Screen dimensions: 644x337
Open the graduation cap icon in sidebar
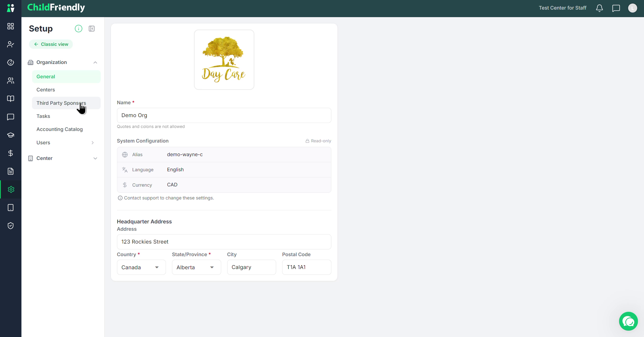[x=11, y=135]
